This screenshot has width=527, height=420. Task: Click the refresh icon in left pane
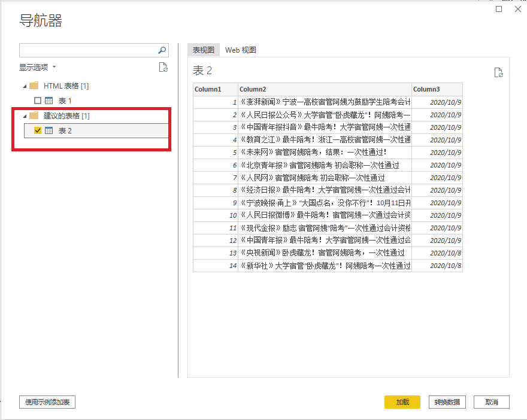pyautogui.click(x=163, y=67)
